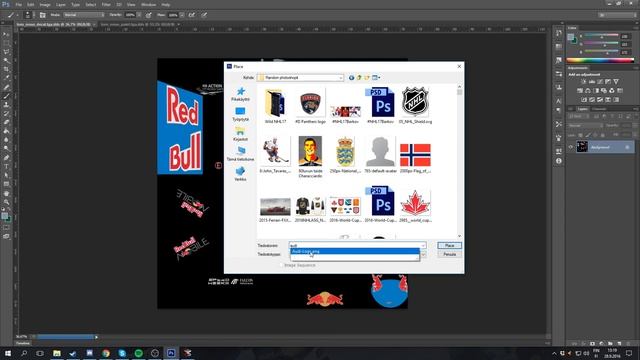Toggle Background layer visibility eye

tap(571, 147)
